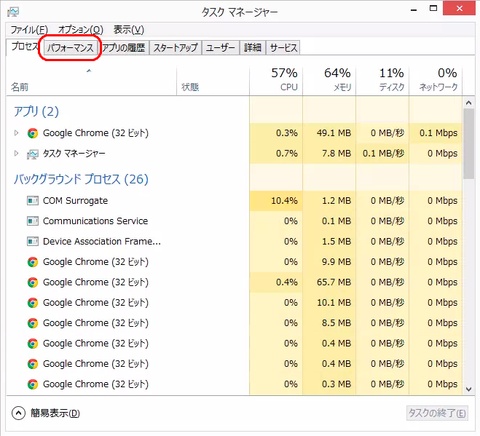The height and width of the screenshot is (436, 480).
Task: Click the 9.9 MB memory cell
Action: (x=329, y=262)
